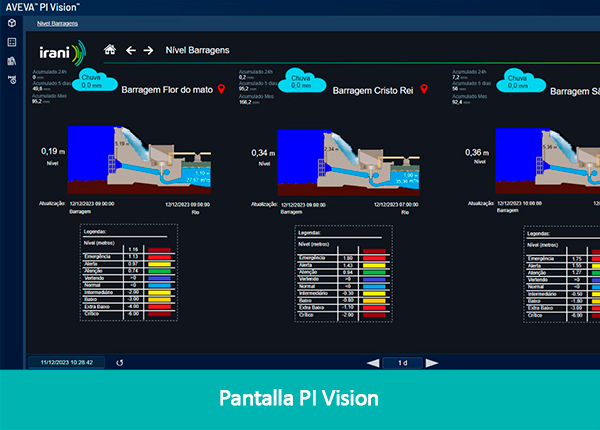Click Intermediário row in Cristo Rei legend
Viewport: 600px width, 430px height.
(344, 293)
